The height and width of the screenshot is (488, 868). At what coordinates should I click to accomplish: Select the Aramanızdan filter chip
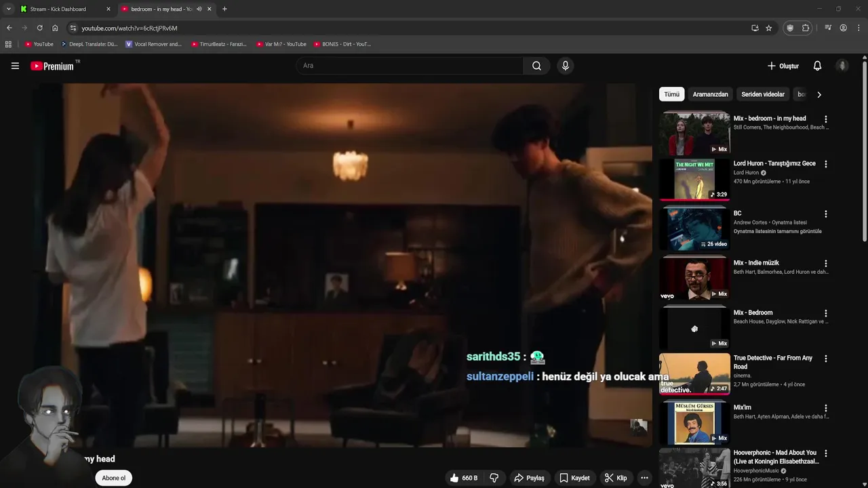tap(710, 94)
